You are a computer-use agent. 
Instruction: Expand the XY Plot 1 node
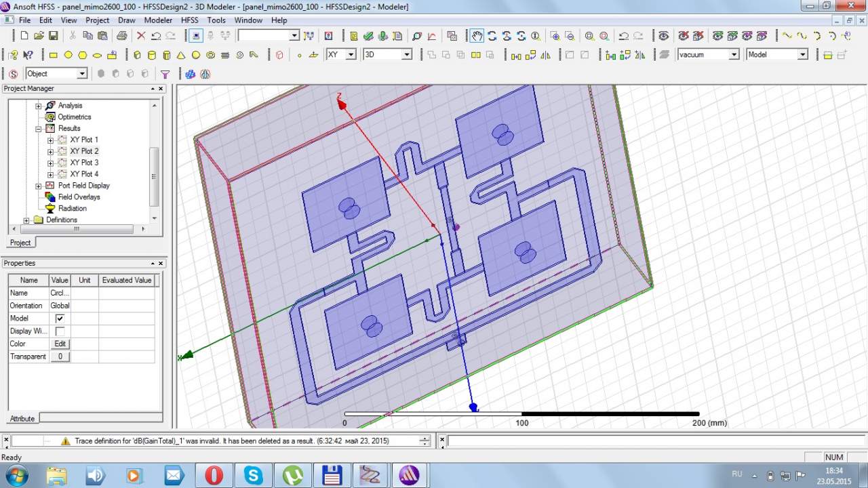tap(50, 140)
